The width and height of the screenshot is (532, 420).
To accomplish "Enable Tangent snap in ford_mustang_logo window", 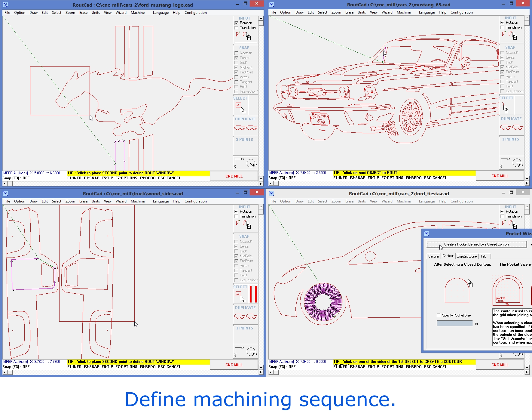I will (236, 82).
